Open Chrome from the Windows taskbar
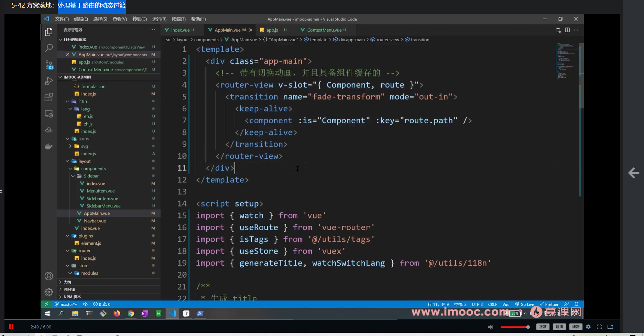 pos(131,313)
